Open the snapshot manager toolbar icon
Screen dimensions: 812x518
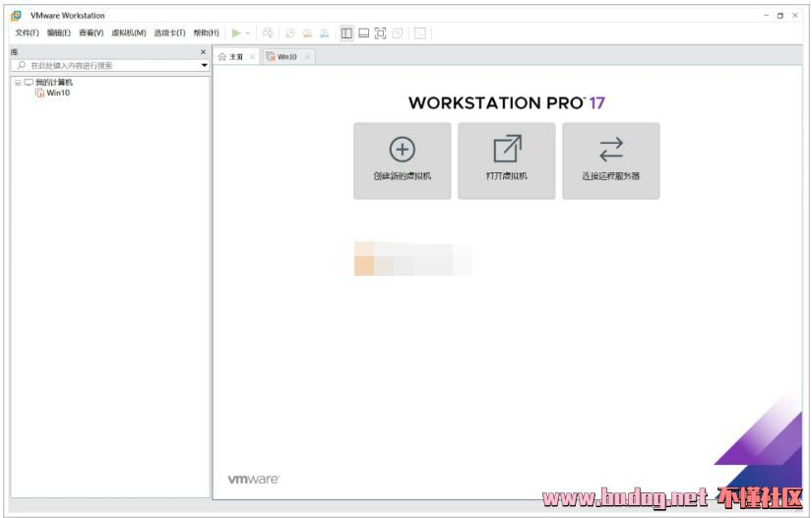point(324,33)
